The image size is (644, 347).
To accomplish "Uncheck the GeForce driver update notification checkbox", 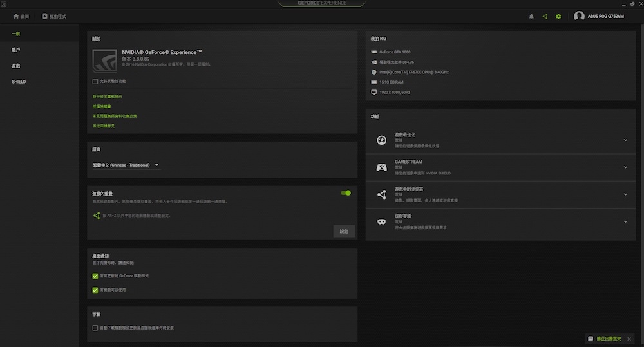I will [x=95, y=276].
